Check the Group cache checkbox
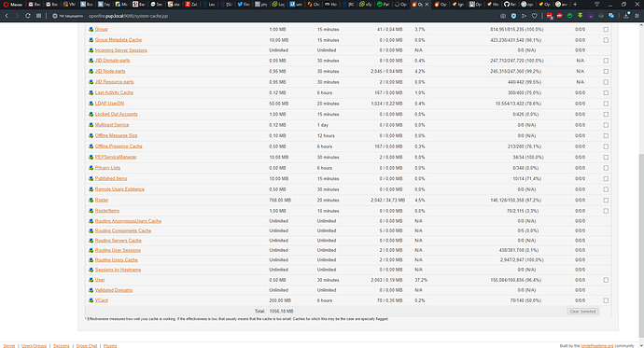The height and width of the screenshot is (348, 644). pyautogui.click(x=606, y=30)
